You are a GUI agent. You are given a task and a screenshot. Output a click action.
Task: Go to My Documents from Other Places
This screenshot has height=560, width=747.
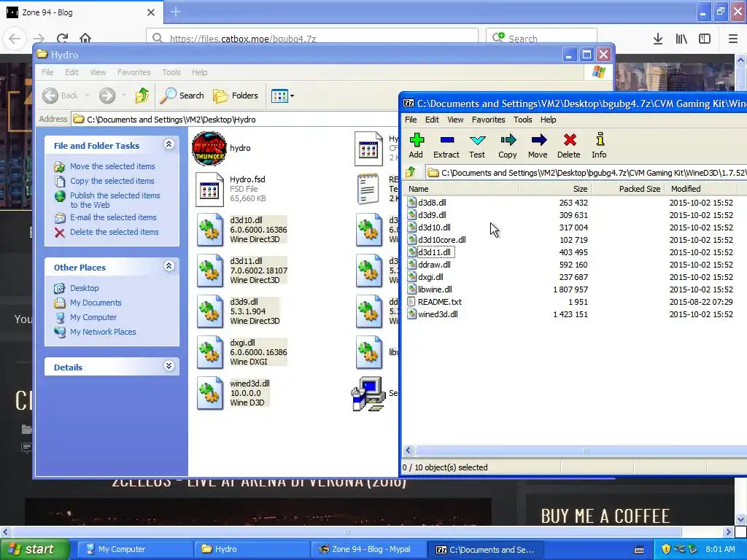(x=96, y=303)
